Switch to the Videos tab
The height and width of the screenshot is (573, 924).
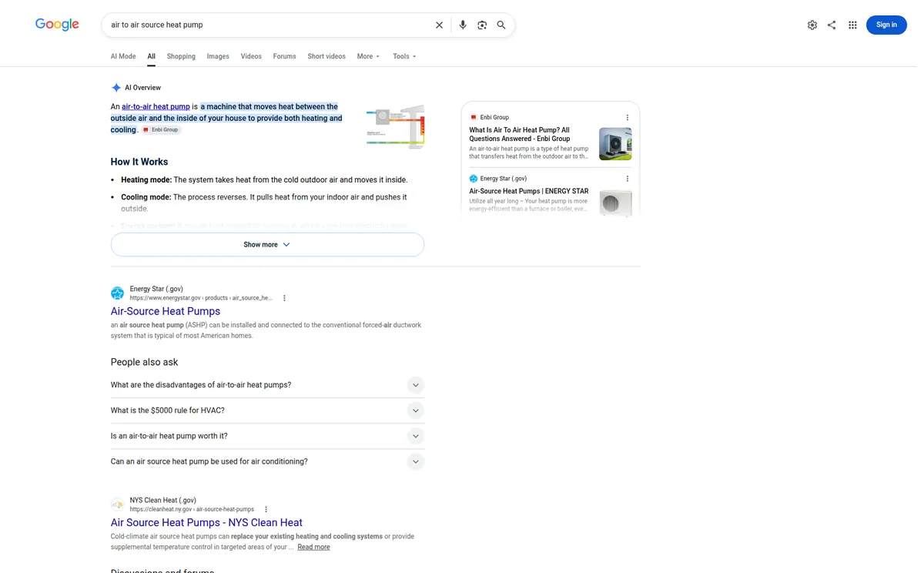pos(251,56)
